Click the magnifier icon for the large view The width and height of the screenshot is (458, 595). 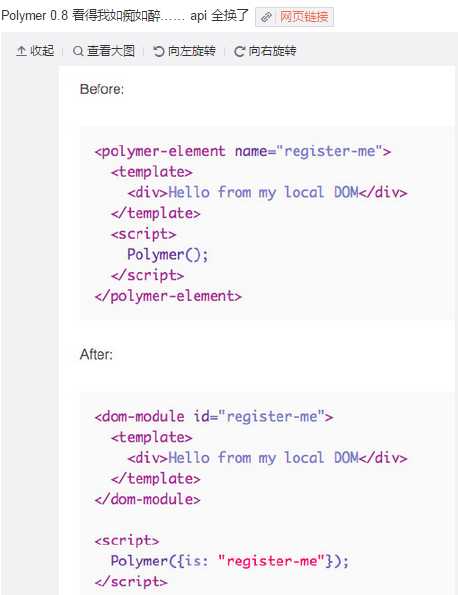click(x=78, y=51)
